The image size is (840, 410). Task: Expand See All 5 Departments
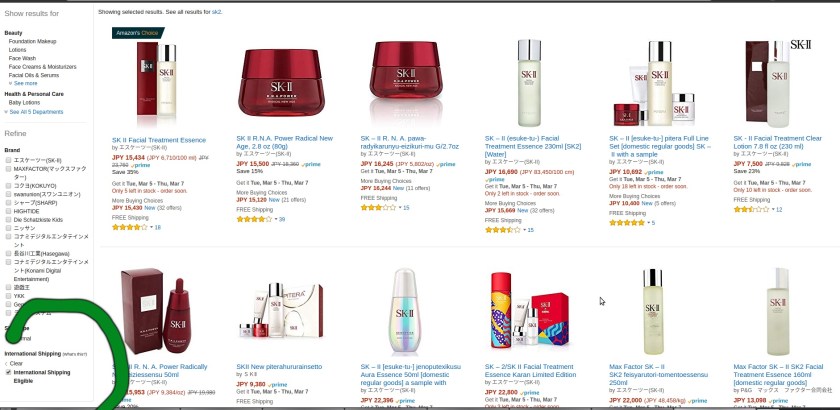pyautogui.click(x=34, y=112)
